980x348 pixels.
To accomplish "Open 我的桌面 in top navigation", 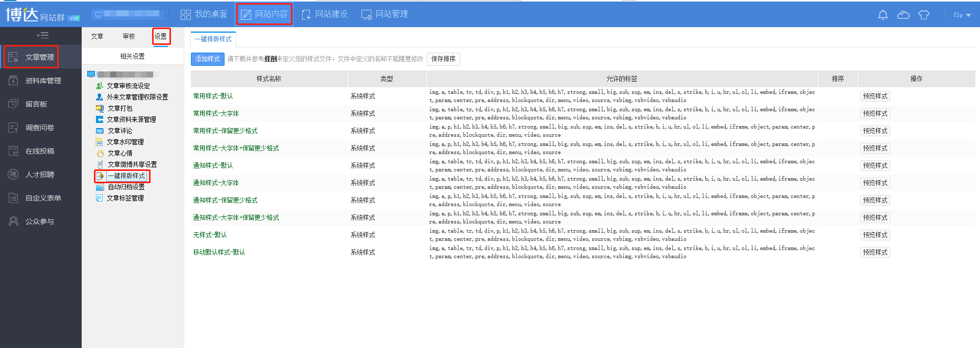I will [204, 14].
